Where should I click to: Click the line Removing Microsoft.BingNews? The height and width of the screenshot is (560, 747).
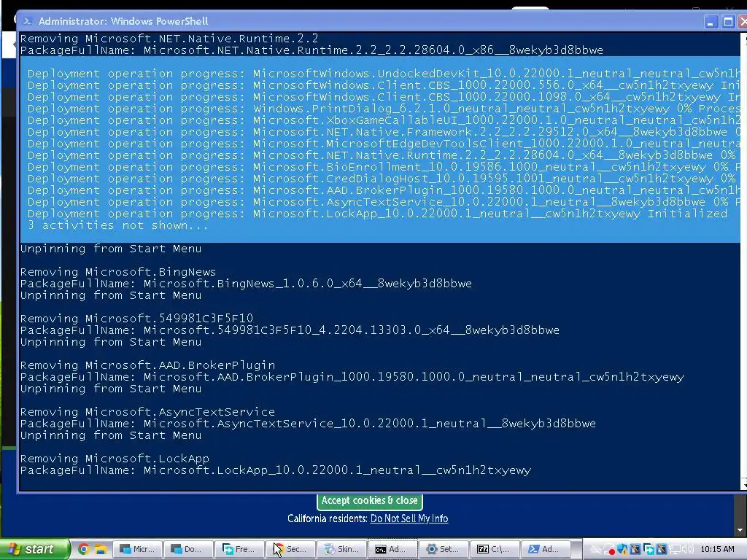coord(118,272)
